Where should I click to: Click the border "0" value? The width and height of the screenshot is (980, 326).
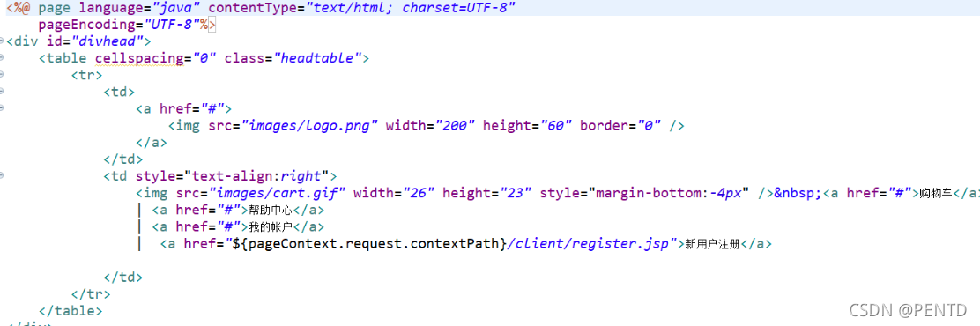pos(650,125)
